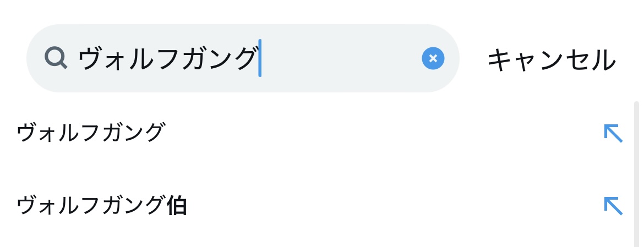Click the magnifying glass search icon
644x247 pixels.
point(56,58)
